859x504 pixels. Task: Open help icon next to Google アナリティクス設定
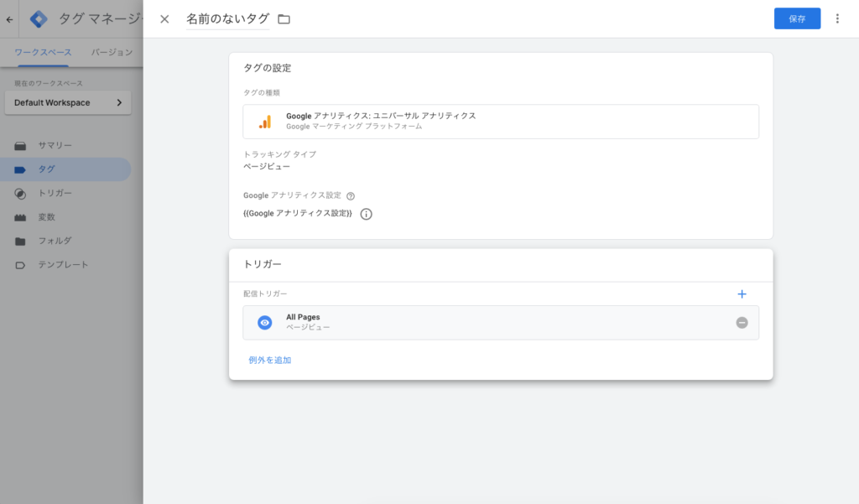pos(351,196)
